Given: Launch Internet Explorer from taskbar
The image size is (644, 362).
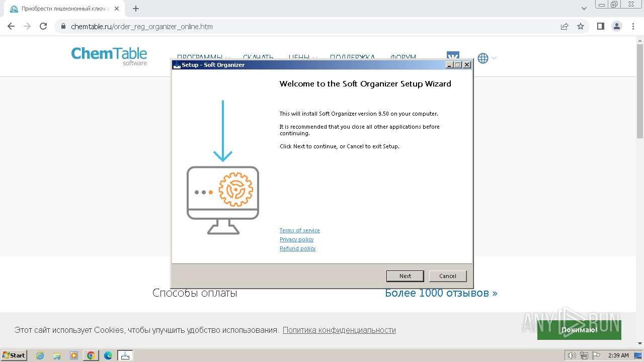Looking at the screenshot, I should point(40,355).
